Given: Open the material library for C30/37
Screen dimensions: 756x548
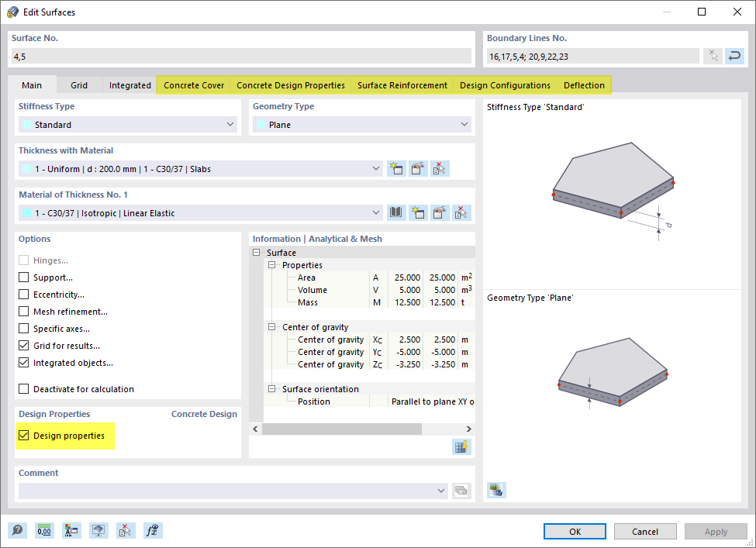Looking at the screenshot, I should point(396,212).
